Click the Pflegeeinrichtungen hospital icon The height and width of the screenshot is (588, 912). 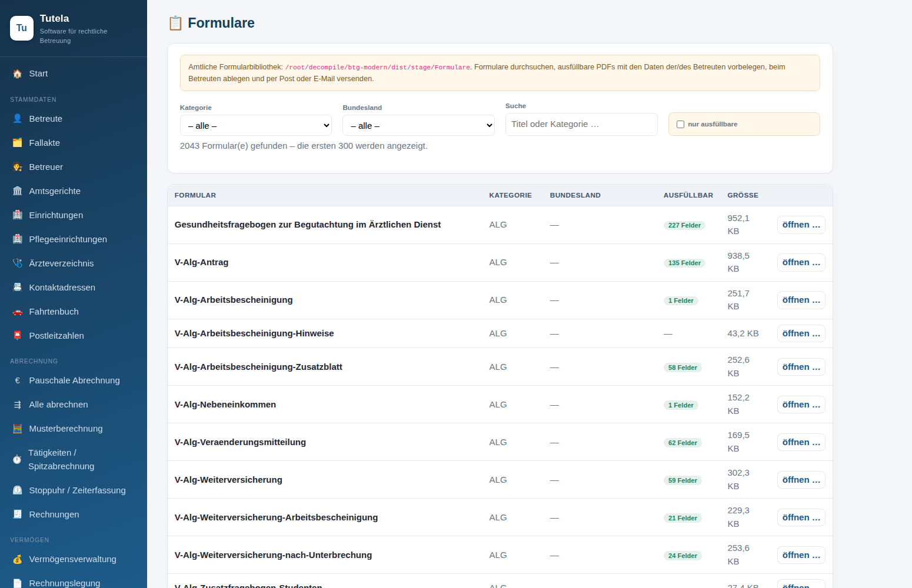pos(18,239)
